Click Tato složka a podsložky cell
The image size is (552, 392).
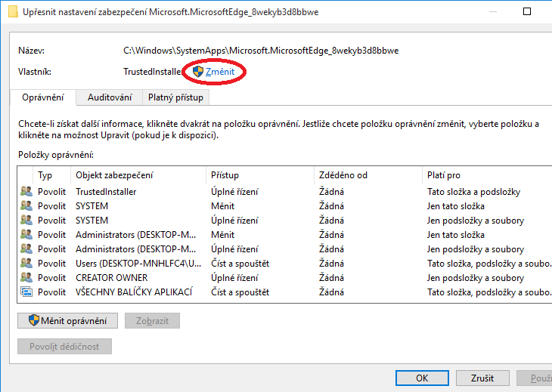[x=473, y=192]
